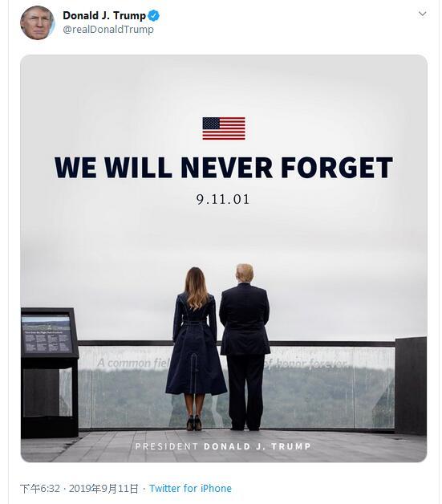Click the 2019年9月11日 tweet date
Viewport: 442px width, 504px height.
coord(103,489)
